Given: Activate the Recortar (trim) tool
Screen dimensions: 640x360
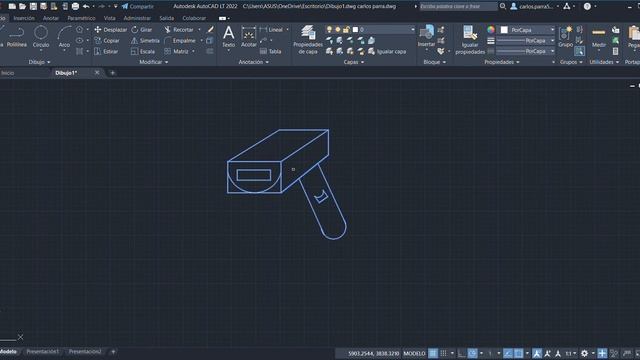Looking at the screenshot, I should pyautogui.click(x=179, y=30).
